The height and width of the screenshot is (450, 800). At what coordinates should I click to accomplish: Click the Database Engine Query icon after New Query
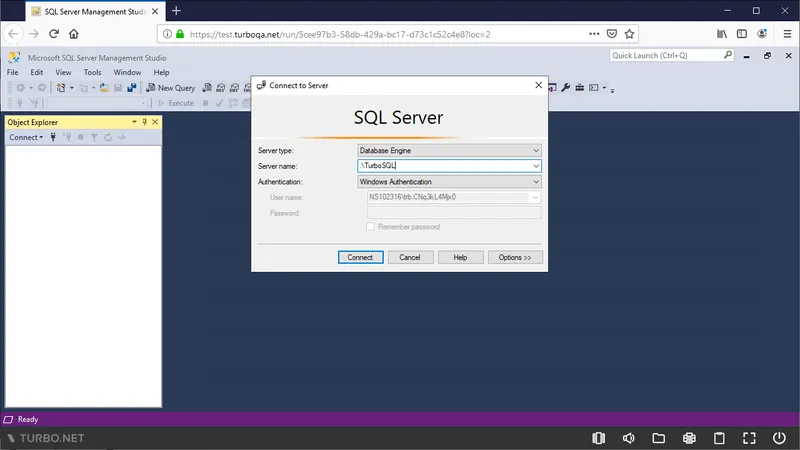tap(207, 88)
